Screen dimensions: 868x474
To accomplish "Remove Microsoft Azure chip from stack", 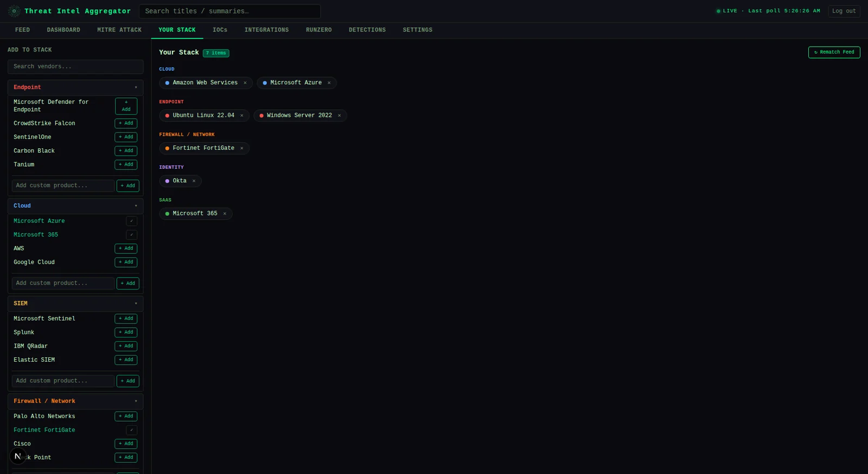I will [329, 83].
